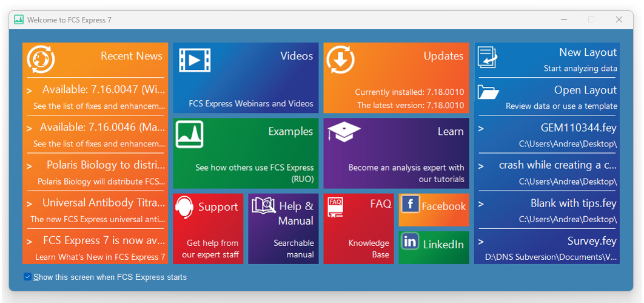Minimize the Welcome to FCS Express window
The width and height of the screenshot is (644, 303).
point(563,19)
